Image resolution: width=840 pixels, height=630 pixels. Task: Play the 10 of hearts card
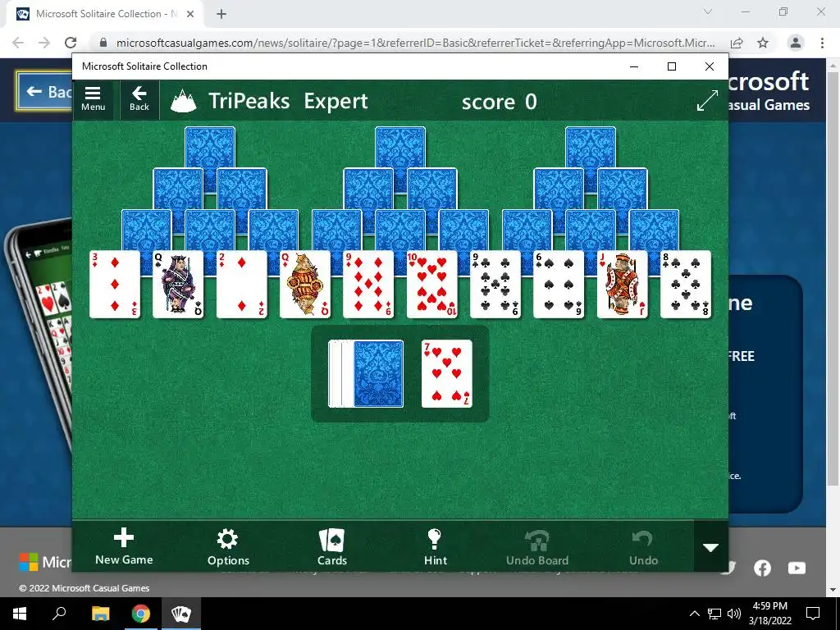tap(431, 285)
